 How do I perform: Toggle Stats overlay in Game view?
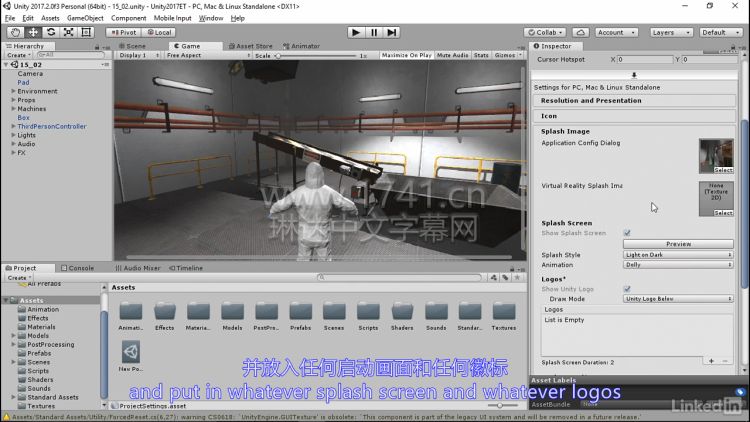(x=481, y=55)
